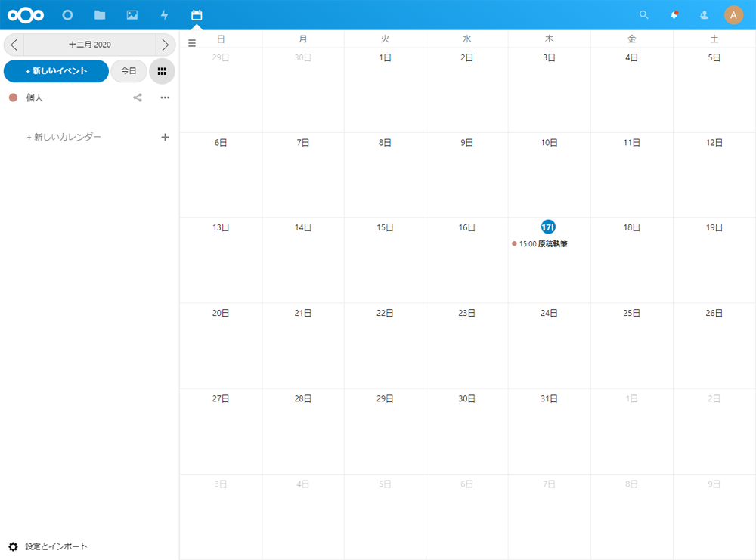The image size is (756, 560).
Task: Click the 6日 December date
Action: (x=221, y=143)
